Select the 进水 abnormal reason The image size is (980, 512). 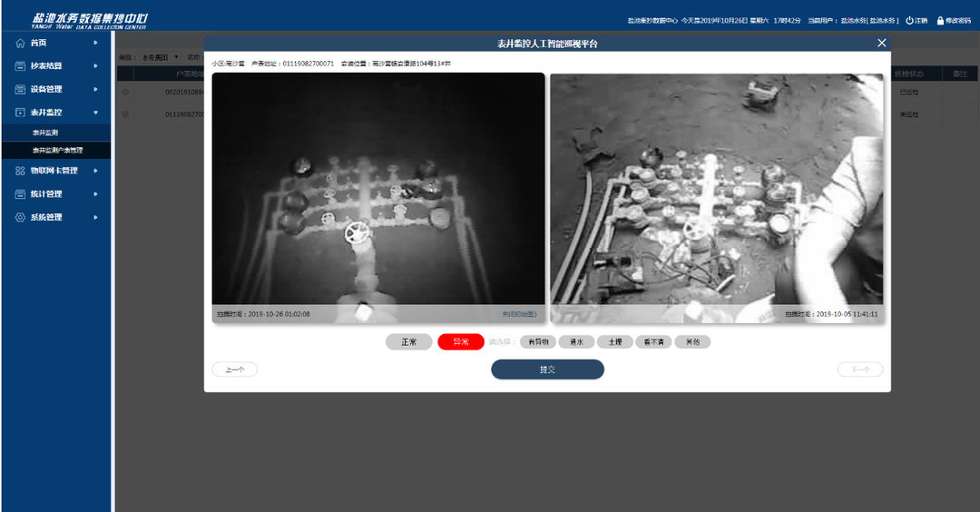576,342
